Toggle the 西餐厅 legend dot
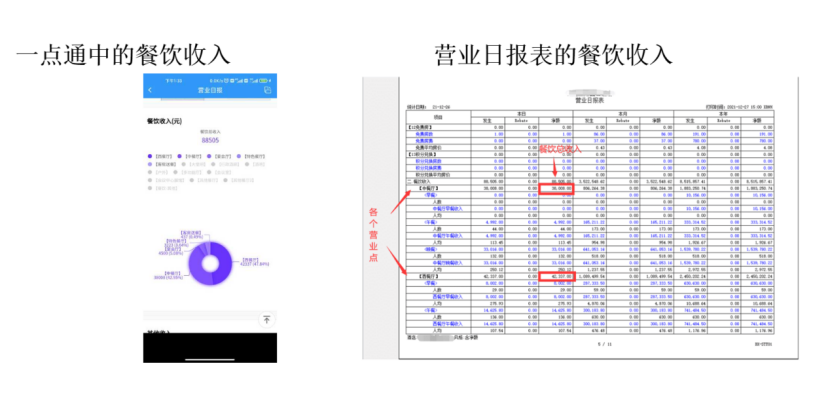 point(151,157)
